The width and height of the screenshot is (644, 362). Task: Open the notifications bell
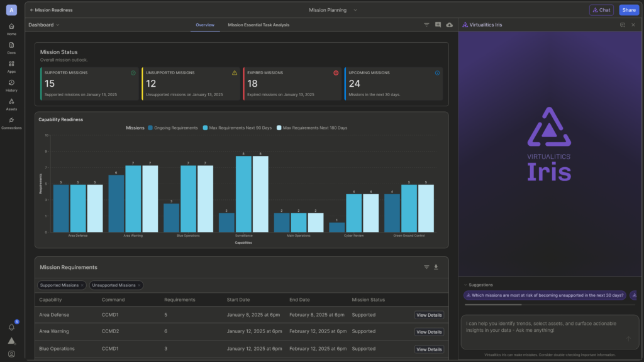[12, 327]
